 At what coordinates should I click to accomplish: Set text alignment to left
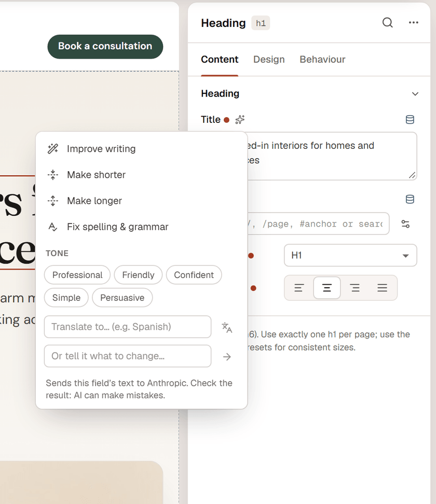tap(299, 288)
